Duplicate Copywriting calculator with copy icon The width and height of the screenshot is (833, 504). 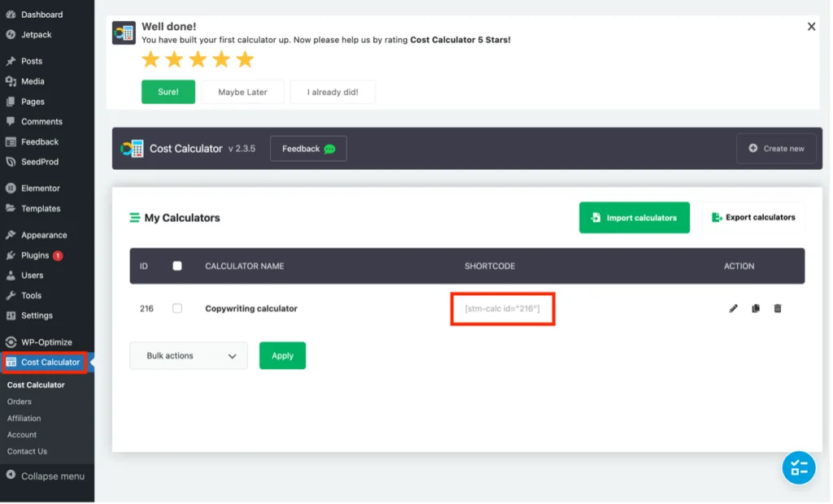coord(756,309)
